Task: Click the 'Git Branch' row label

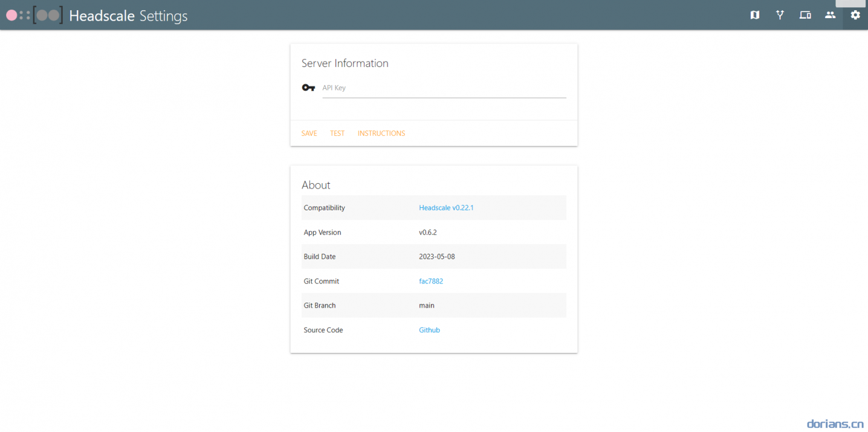Action: click(x=320, y=306)
